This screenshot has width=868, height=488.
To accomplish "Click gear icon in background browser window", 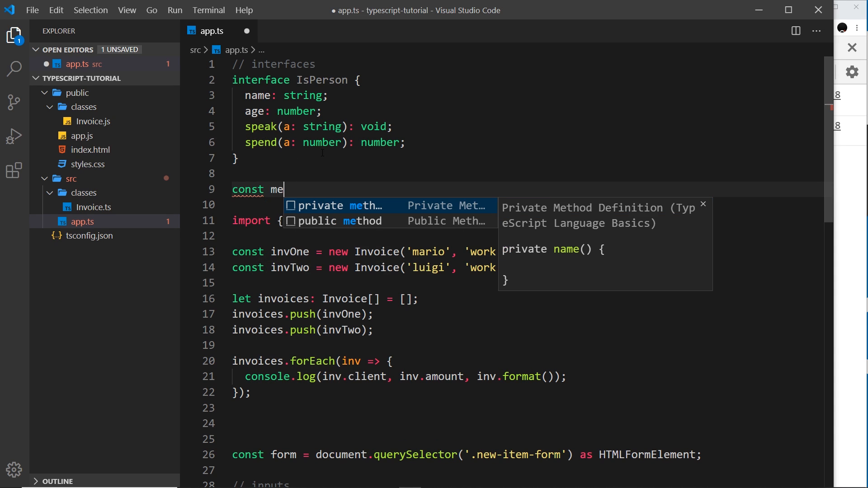I will pyautogui.click(x=852, y=72).
